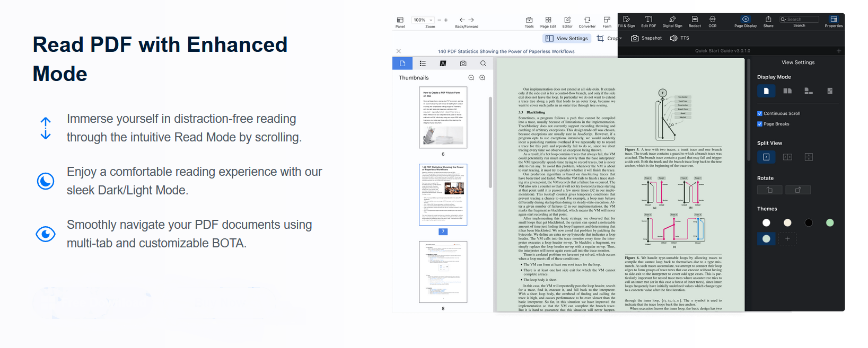868x348 pixels.
Task: Pick the white theme swatch
Action: (766, 222)
